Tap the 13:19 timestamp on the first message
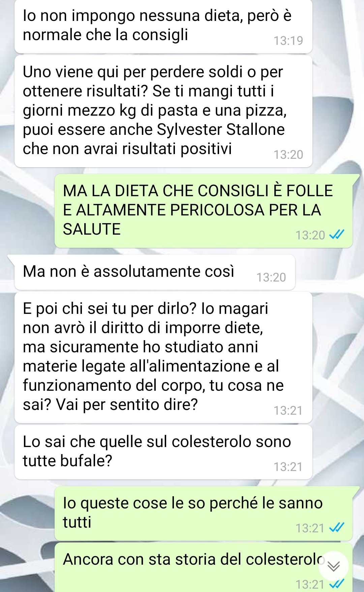Image resolution: width=364 pixels, height=592 pixels. pyautogui.click(x=288, y=41)
